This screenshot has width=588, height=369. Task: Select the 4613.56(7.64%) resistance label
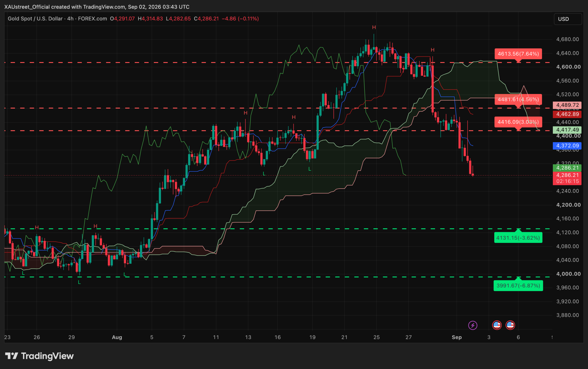(x=518, y=54)
